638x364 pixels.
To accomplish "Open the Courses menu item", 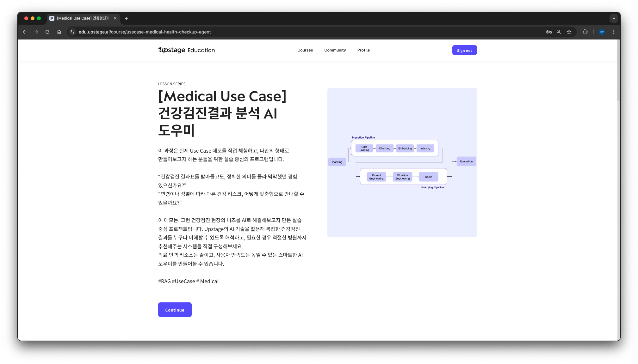I will (305, 50).
